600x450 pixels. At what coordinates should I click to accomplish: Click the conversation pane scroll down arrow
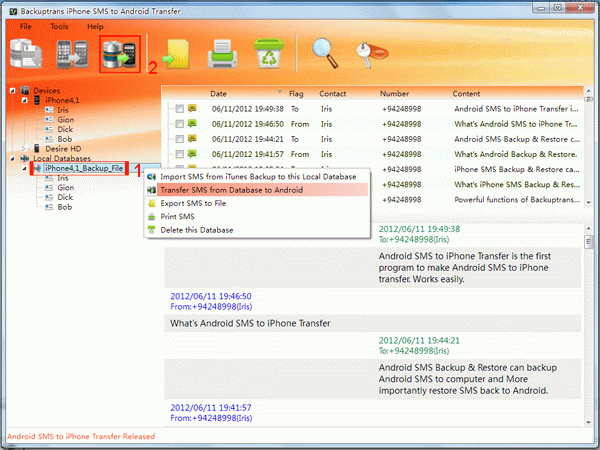(x=589, y=422)
